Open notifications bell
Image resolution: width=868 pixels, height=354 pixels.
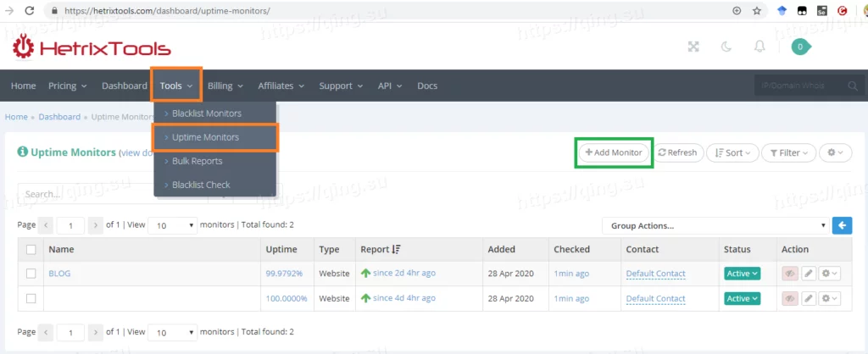pyautogui.click(x=759, y=47)
